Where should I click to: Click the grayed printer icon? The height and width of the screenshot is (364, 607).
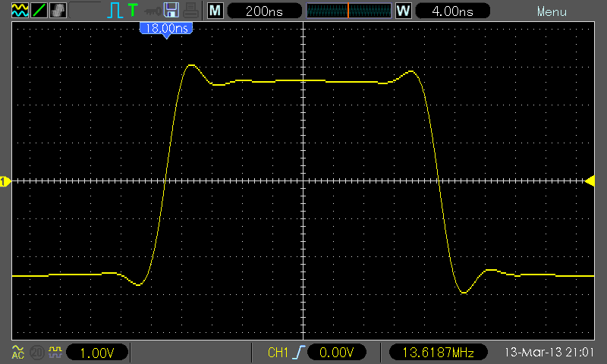(x=191, y=11)
